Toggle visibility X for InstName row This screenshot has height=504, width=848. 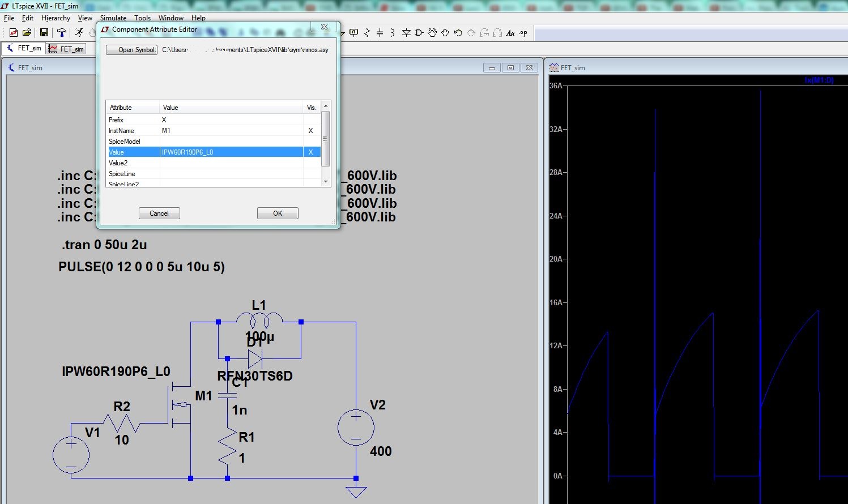coord(310,131)
